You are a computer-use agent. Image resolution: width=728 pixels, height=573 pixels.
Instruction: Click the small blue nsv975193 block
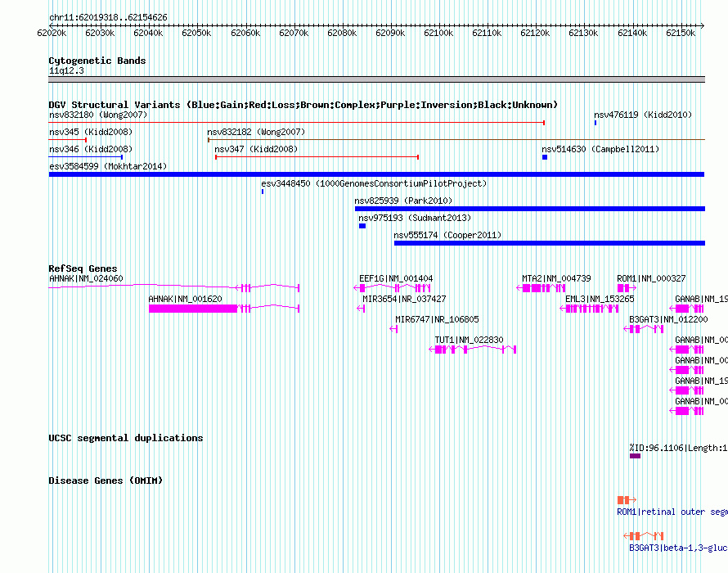pos(362,226)
